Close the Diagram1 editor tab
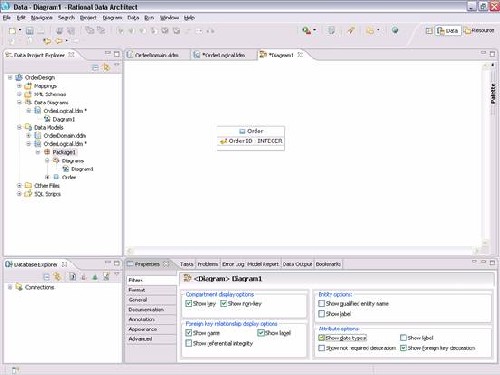 click(300, 55)
